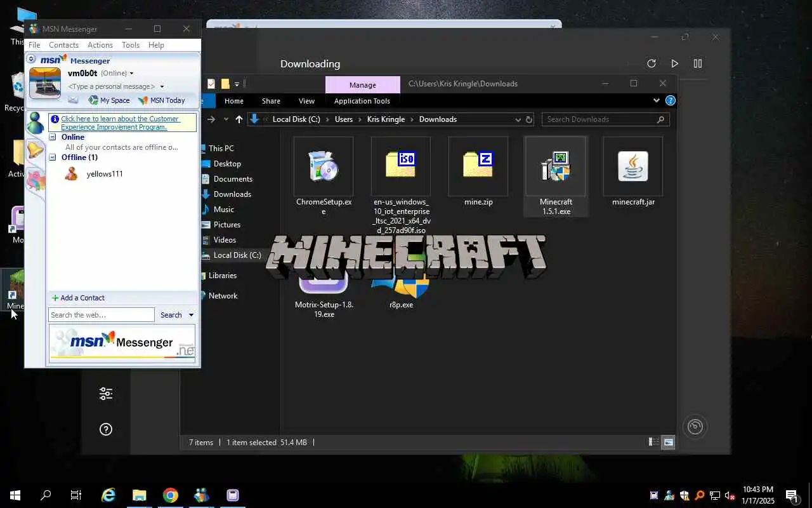This screenshot has height=508, width=812.
Task: Open Documents in the navigation pane
Action: click(233, 179)
